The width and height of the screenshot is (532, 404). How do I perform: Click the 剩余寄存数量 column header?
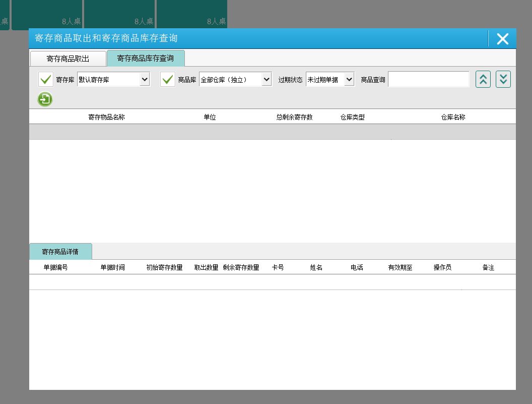(x=241, y=267)
